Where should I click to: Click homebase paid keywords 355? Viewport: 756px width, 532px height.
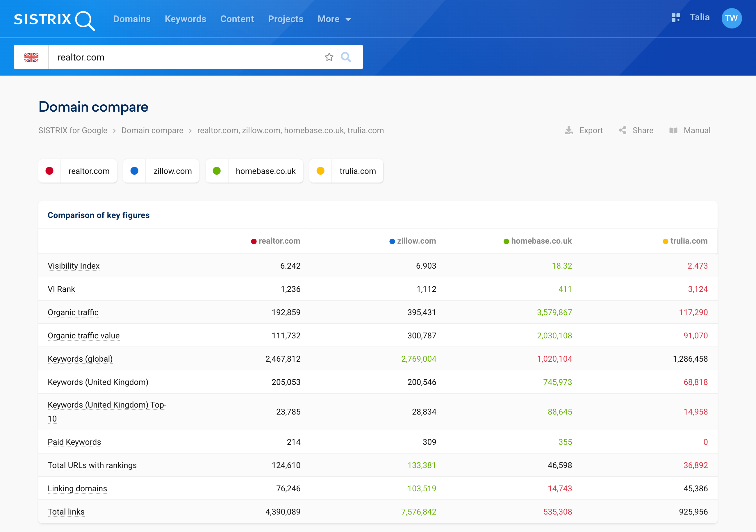tap(565, 442)
